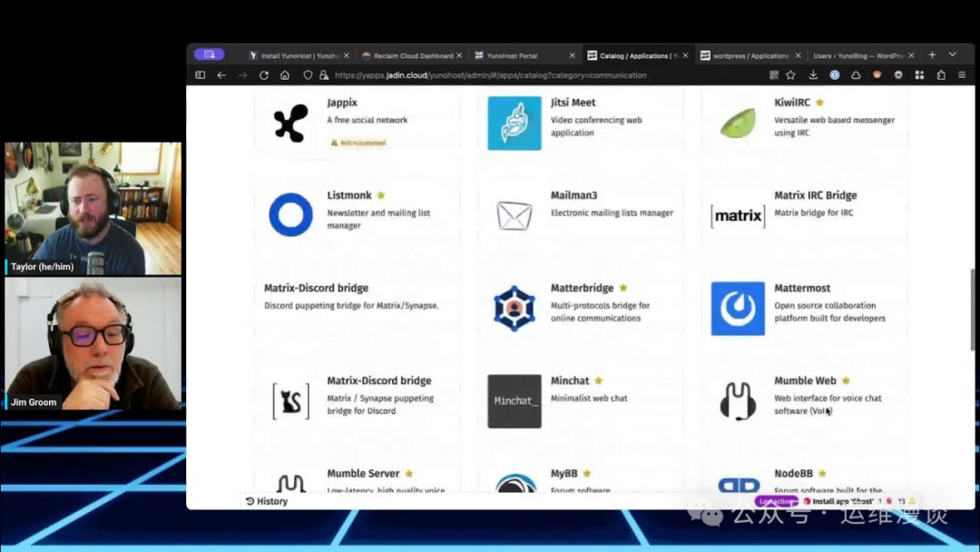Click the Matrix IRC Bridge logo
The width and height of the screenshot is (980, 552).
pos(738,216)
